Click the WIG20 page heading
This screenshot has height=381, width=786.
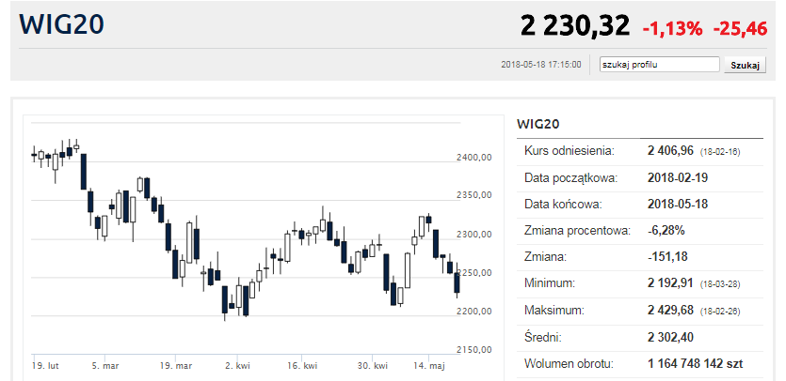[62, 25]
